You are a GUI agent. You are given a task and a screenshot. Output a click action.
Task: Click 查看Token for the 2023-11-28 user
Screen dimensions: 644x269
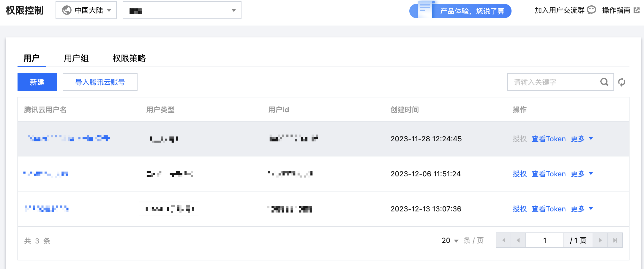[549, 139]
